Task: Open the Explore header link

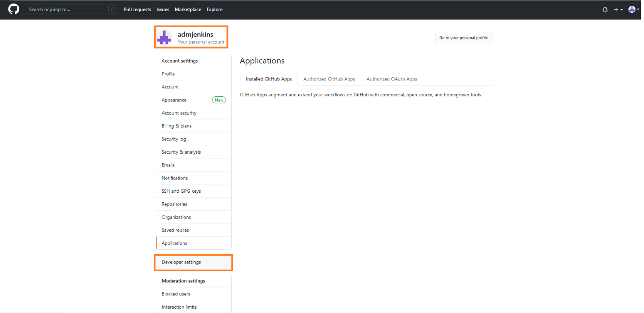Action: coord(214,10)
